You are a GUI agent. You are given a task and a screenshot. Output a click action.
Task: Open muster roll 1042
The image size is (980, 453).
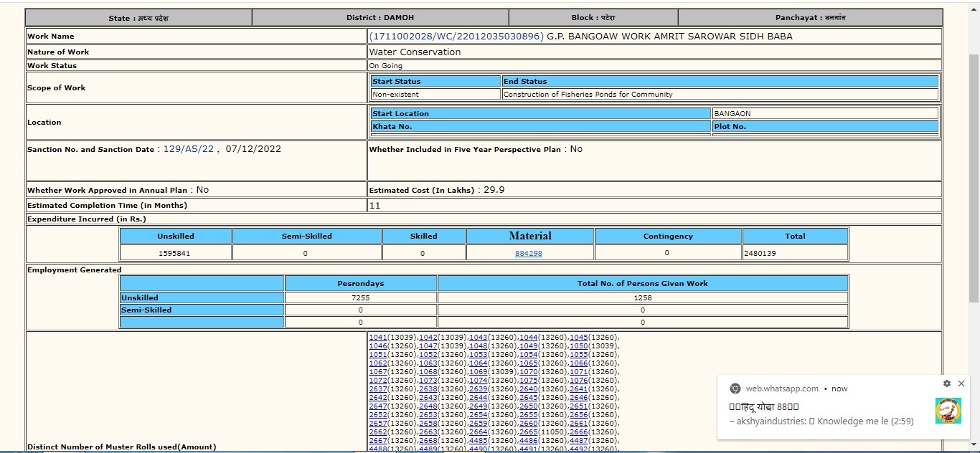tap(428, 338)
